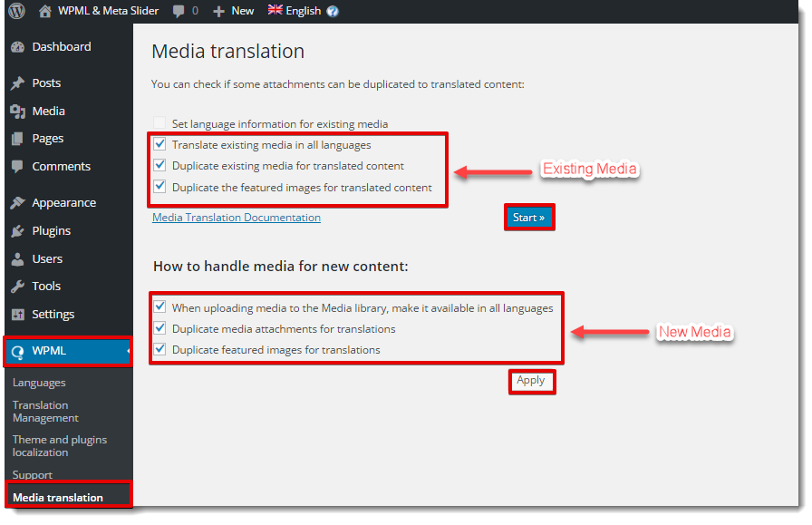
Task: Go to Translation Management submenu
Action: (x=45, y=412)
